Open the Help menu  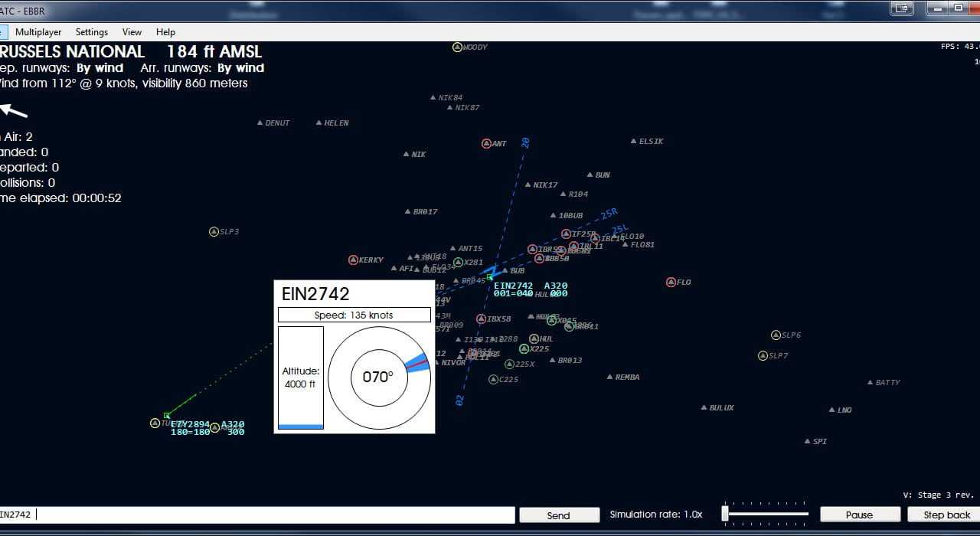(x=165, y=32)
